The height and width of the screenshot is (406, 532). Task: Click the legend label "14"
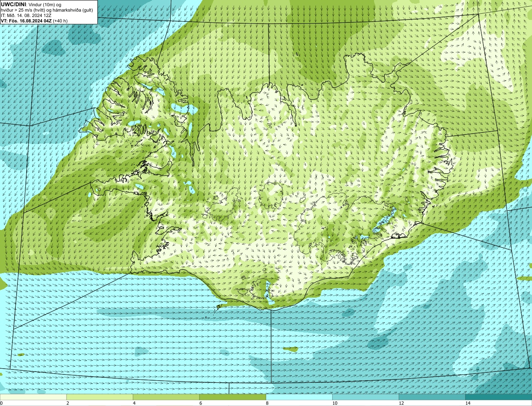click(x=468, y=403)
